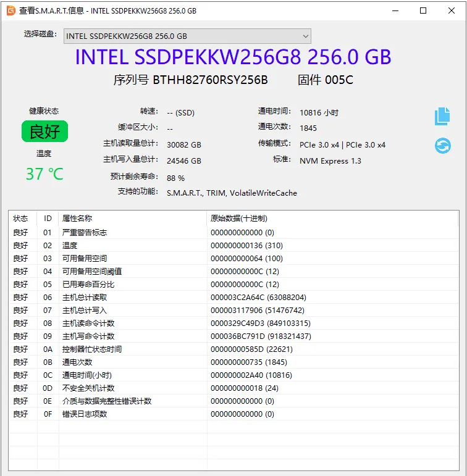This screenshot has height=476, width=467.
Task: Click raw value 000000000018 (24)
Action: coord(244,388)
